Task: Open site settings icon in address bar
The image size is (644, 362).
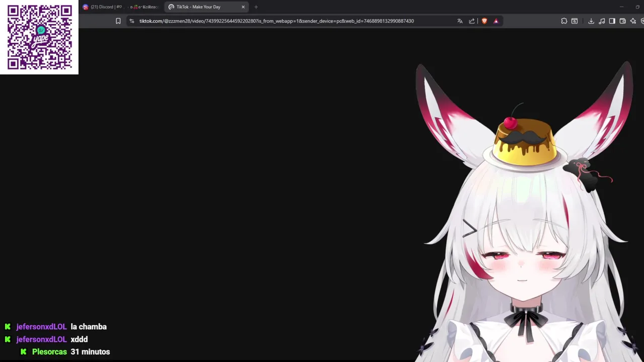Action: [x=132, y=21]
